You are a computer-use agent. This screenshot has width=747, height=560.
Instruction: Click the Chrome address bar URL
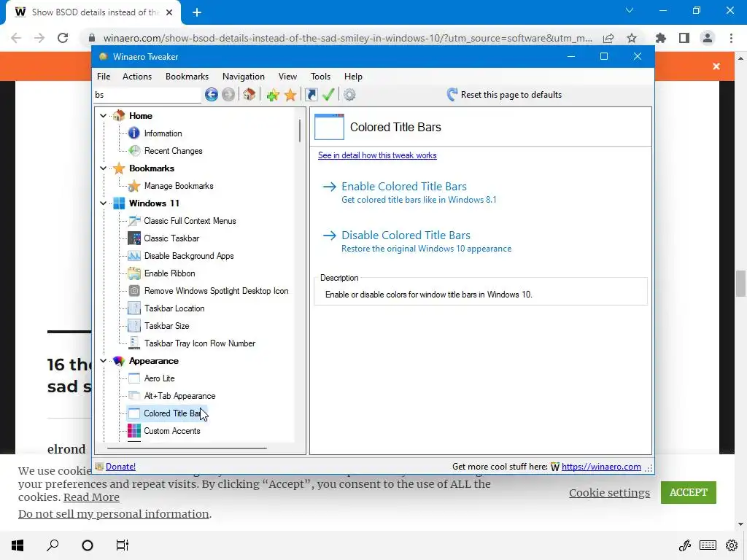tap(348, 38)
